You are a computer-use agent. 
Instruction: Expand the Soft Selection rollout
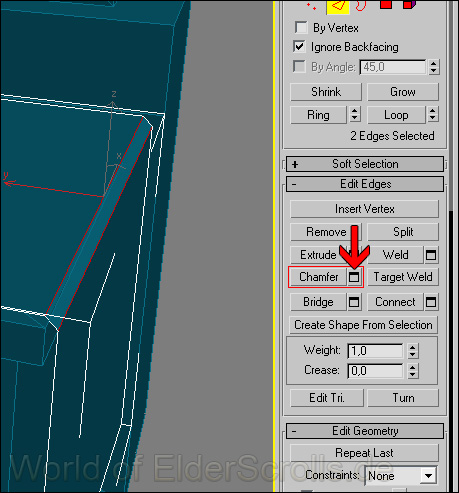[x=365, y=164]
